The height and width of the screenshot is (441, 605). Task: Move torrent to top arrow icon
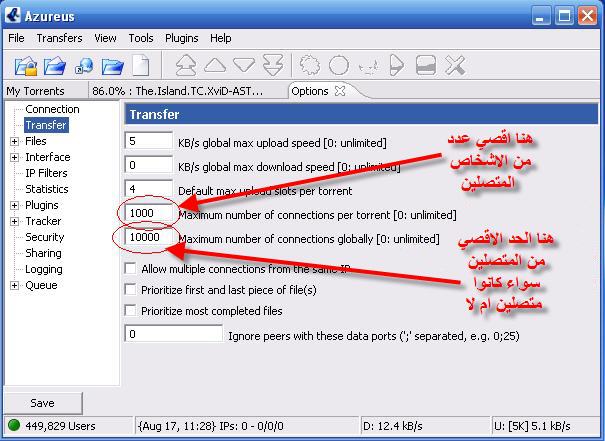pos(186,65)
